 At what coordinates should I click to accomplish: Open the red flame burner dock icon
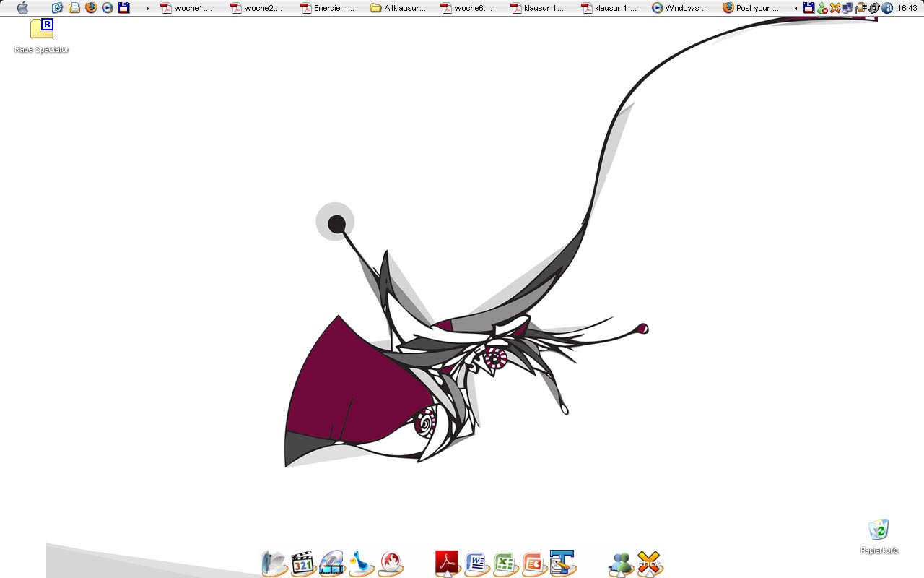pyautogui.click(x=391, y=564)
